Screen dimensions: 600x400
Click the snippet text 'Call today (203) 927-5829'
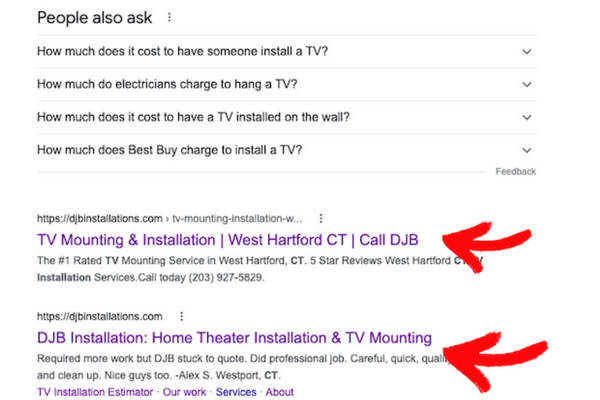(x=201, y=278)
